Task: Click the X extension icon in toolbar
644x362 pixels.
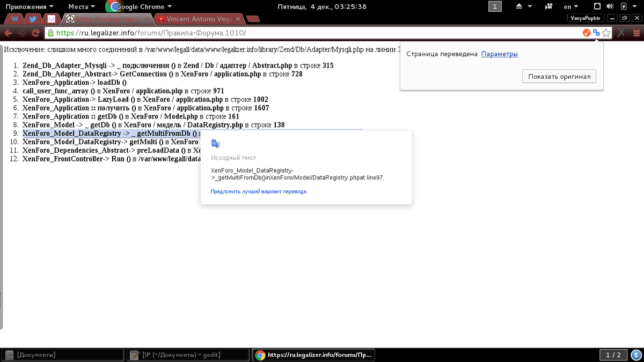Action: [621, 33]
